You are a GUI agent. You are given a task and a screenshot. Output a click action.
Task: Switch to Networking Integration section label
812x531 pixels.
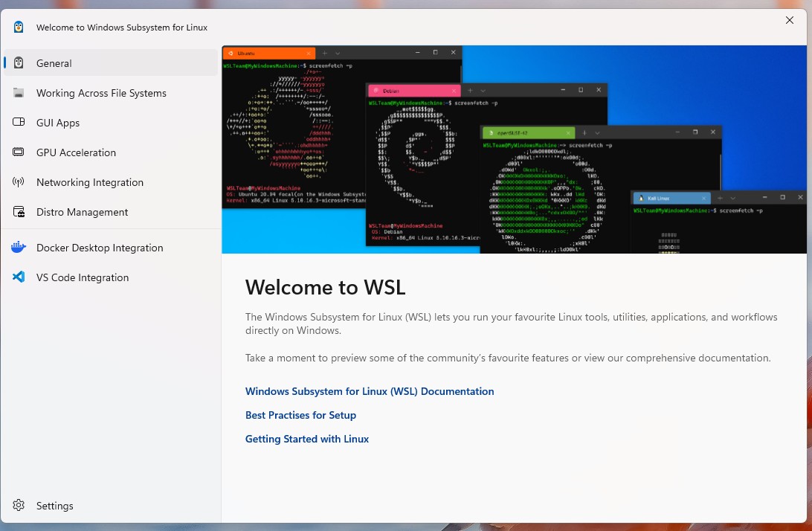tap(89, 182)
